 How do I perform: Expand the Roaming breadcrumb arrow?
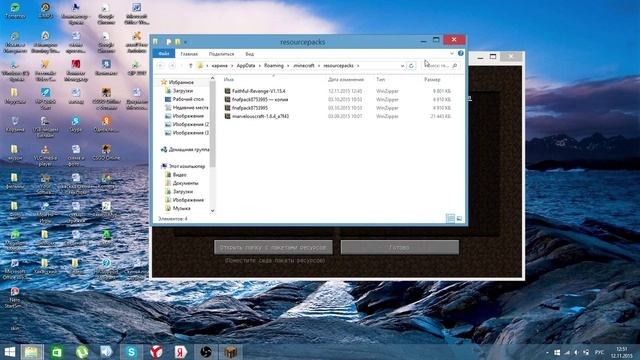pyautogui.click(x=288, y=66)
